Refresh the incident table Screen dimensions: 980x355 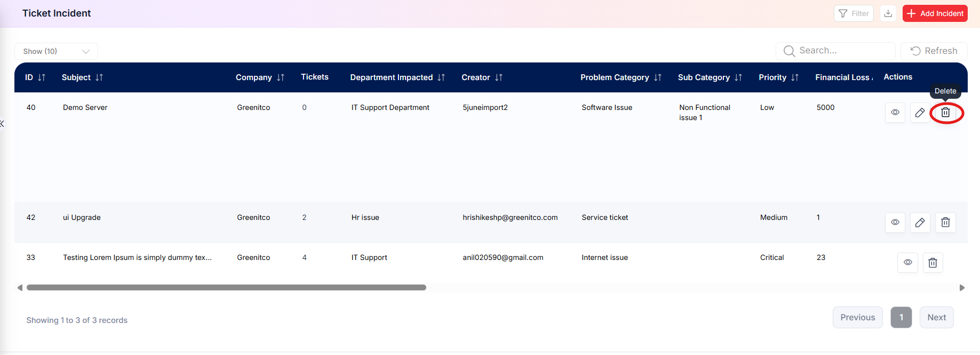click(x=934, y=51)
